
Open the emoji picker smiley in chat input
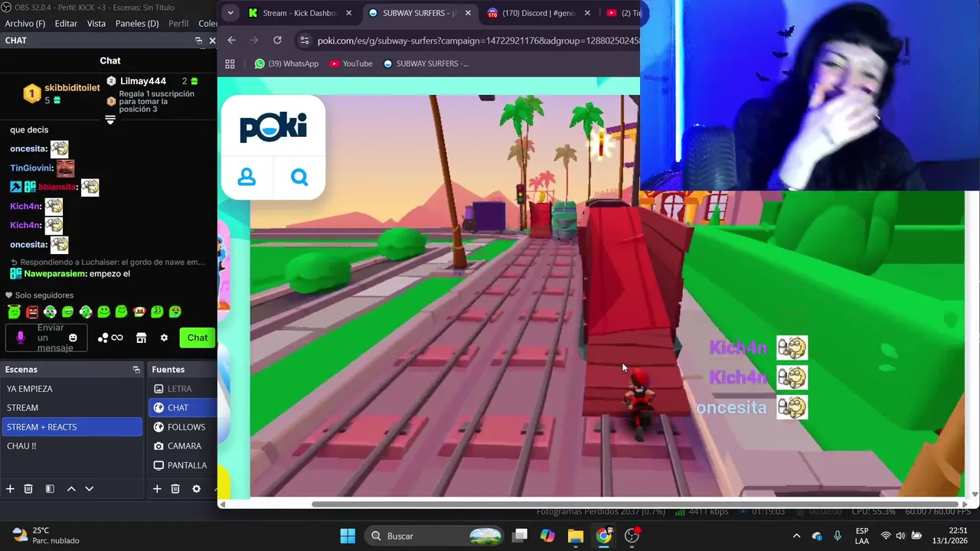(x=73, y=337)
